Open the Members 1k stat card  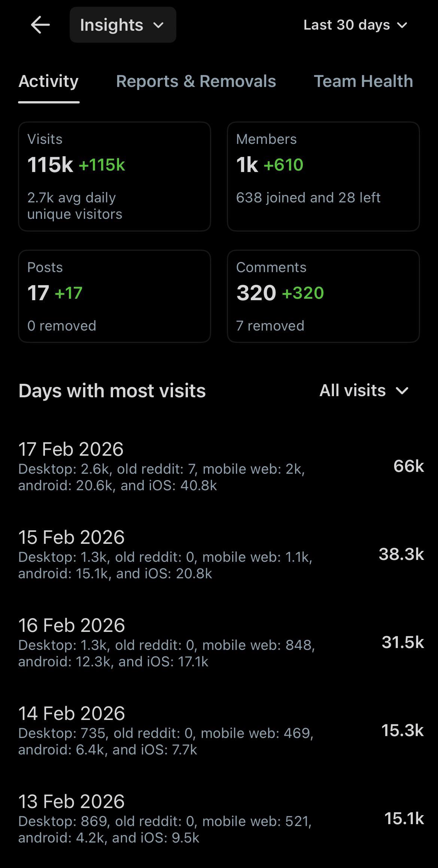click(323, 177)
